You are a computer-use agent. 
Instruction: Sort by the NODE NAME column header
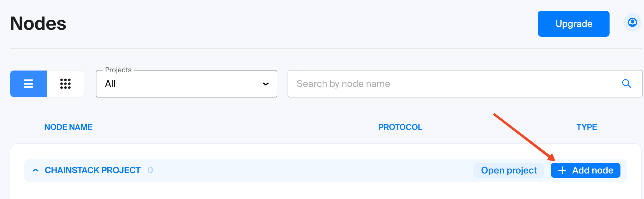68,127
